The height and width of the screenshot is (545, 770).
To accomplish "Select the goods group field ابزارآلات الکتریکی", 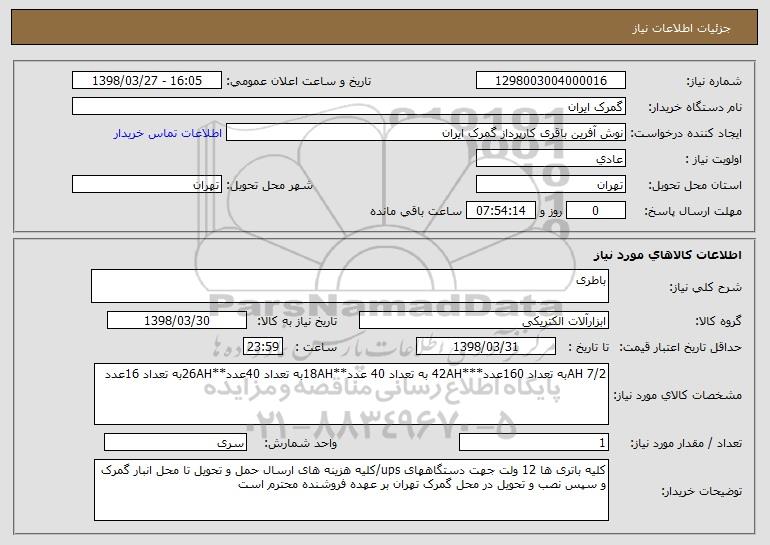I will click(x=484, y=321).
